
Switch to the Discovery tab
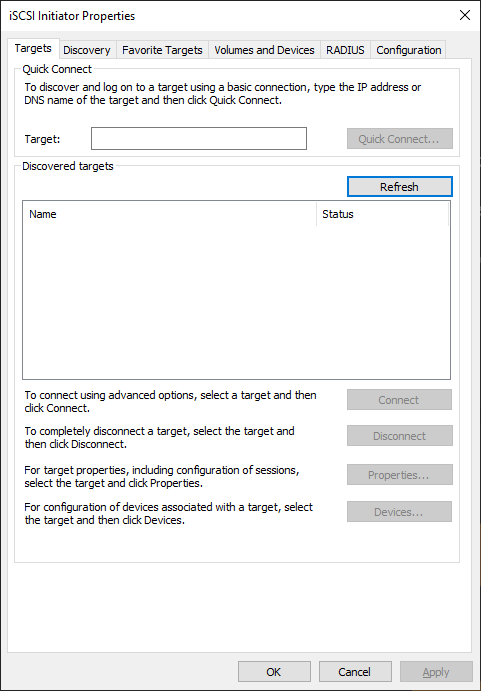pos(87,50)
